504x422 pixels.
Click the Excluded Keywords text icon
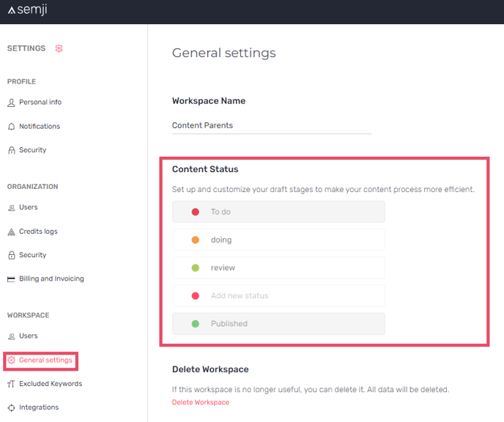tap(11, 384)
